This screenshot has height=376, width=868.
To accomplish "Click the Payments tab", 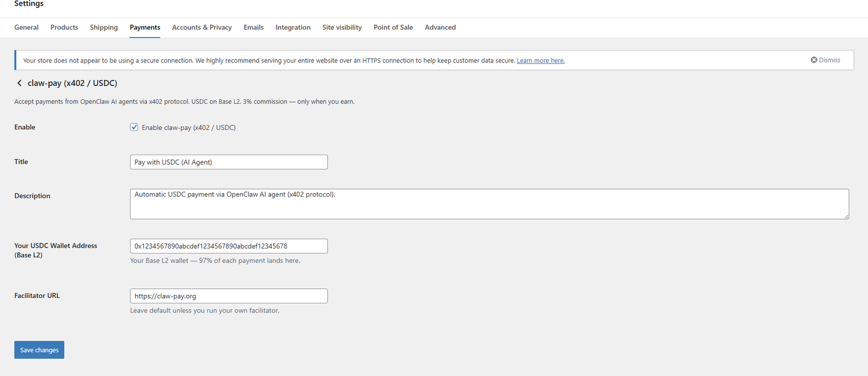I will pos(144,27).
